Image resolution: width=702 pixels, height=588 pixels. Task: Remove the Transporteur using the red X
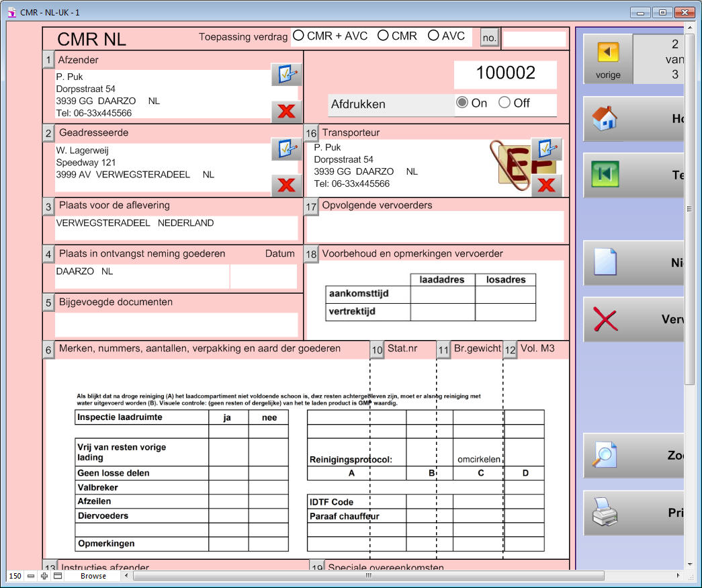click(x=546, y=185)
